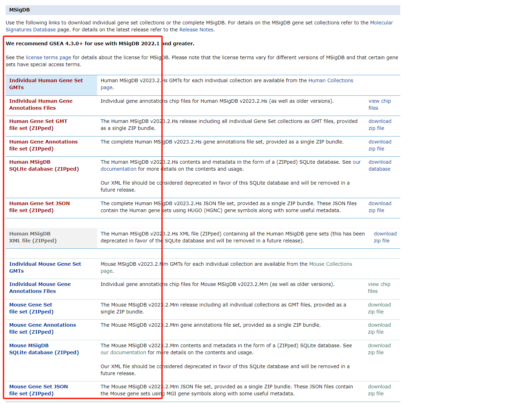
Task: Download zip for Mouse Gene Annotations file set
Action: [x=379, y=328]
